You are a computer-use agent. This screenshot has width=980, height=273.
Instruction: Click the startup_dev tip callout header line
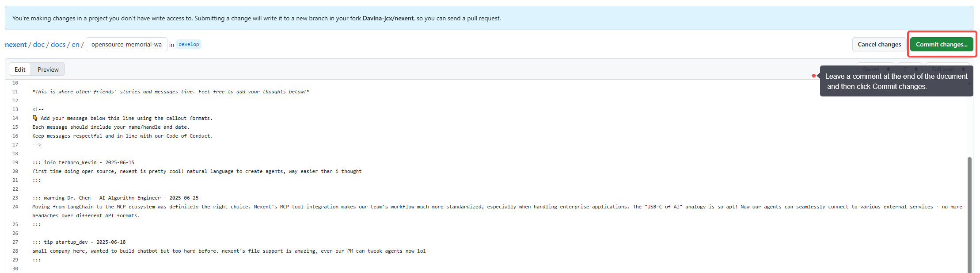[x=79, y=242]
